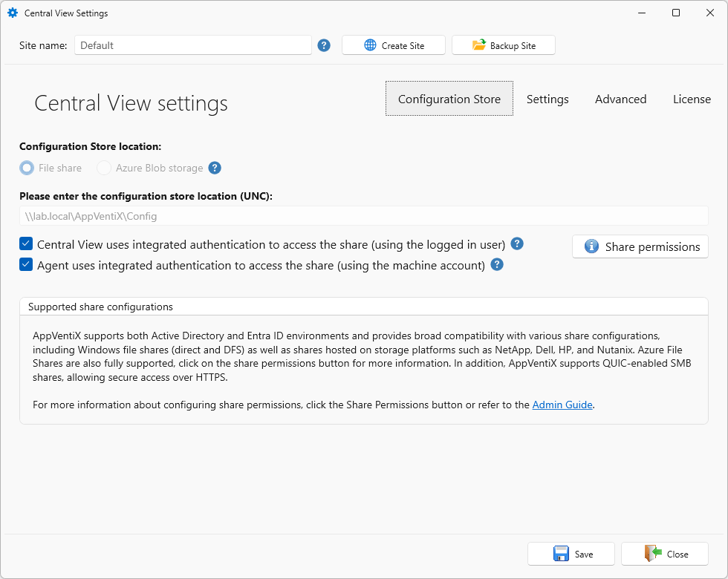
Task: Click the gear icon in the title bar
Action: pos(13,13)
